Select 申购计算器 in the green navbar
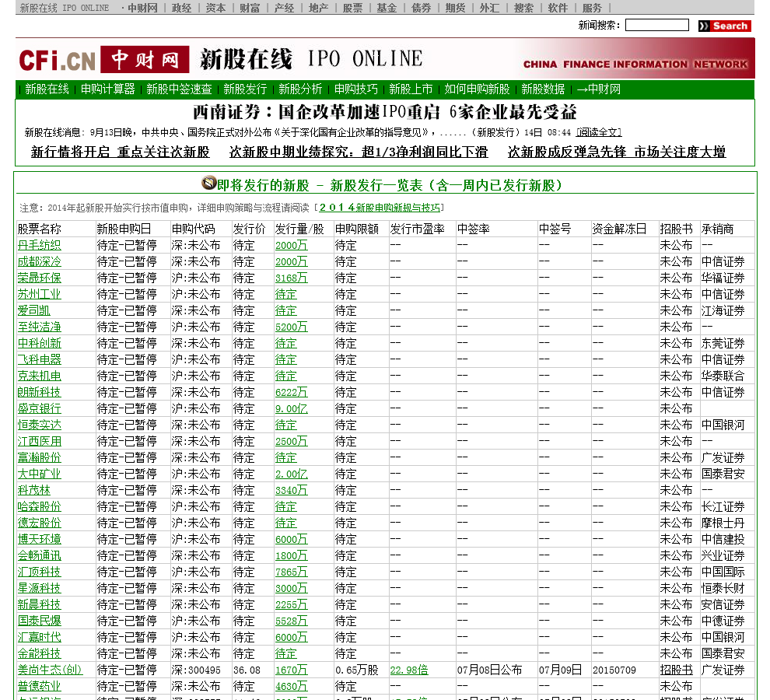770x700 pixels. coord(107,89)
